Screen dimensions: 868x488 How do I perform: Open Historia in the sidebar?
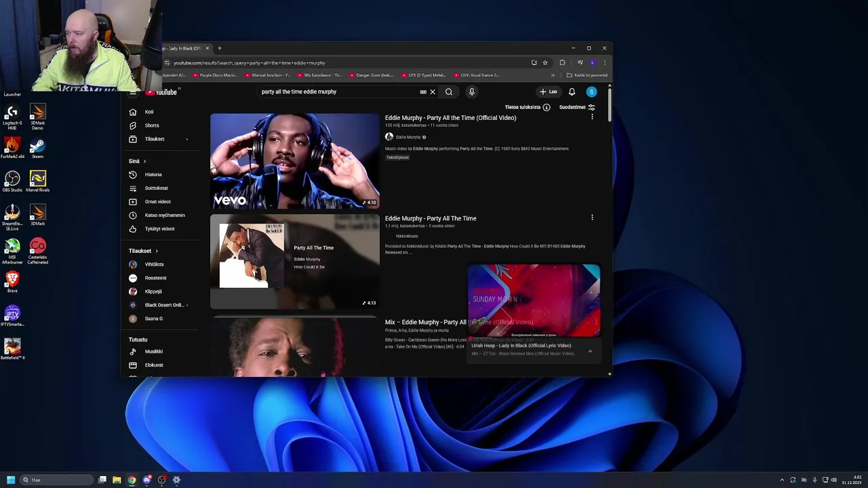click(161, 174)
